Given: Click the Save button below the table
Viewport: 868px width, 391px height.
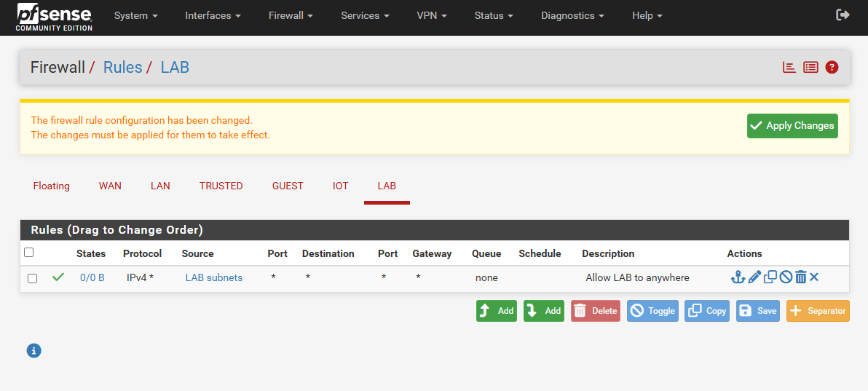Looking at the screenshot, I should tap(758, 311).
